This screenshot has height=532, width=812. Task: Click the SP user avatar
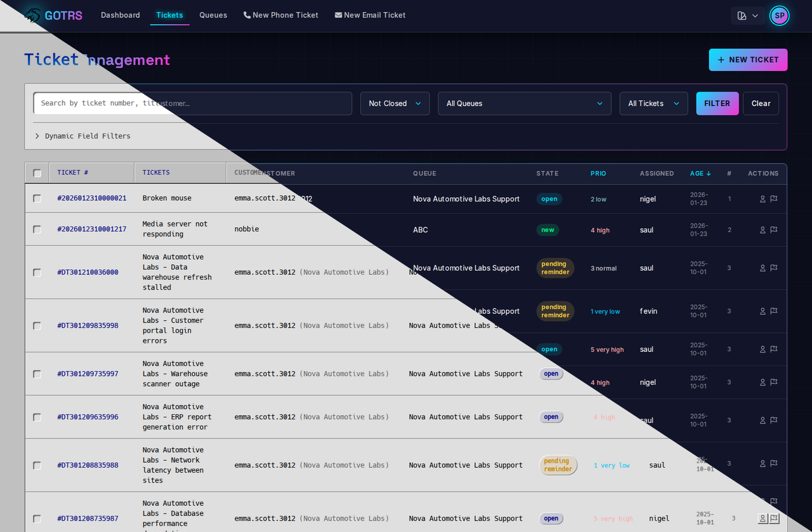(779, 16)
